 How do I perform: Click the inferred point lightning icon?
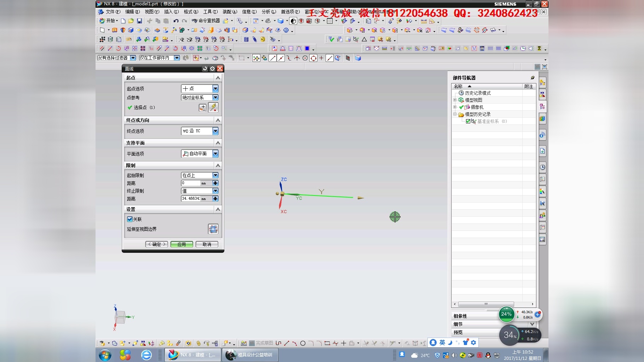(213, 107)
